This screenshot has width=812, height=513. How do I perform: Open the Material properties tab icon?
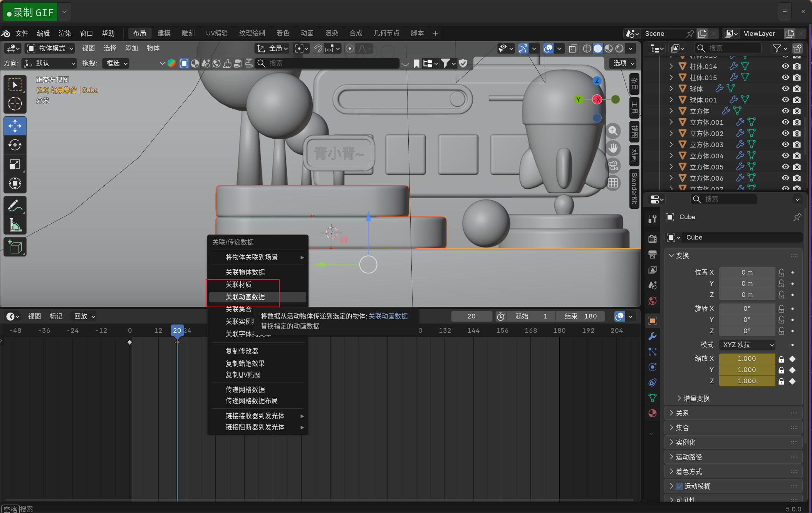652,413
